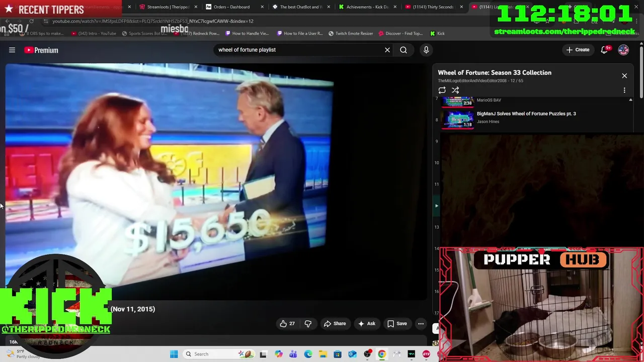Click the video showing $15,650
The width and height of the screenshot is (644, 362).
216,181
